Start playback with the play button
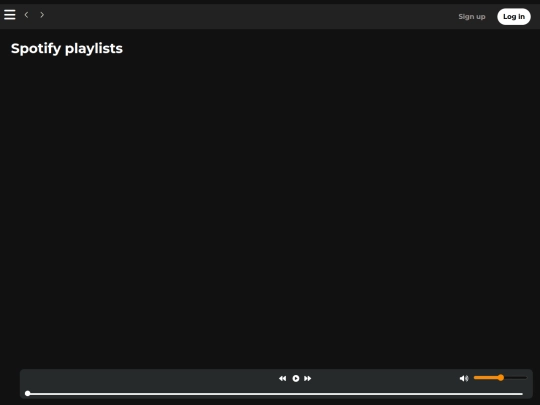The width and height of the screenshot is (540, 405). [296, 378]
